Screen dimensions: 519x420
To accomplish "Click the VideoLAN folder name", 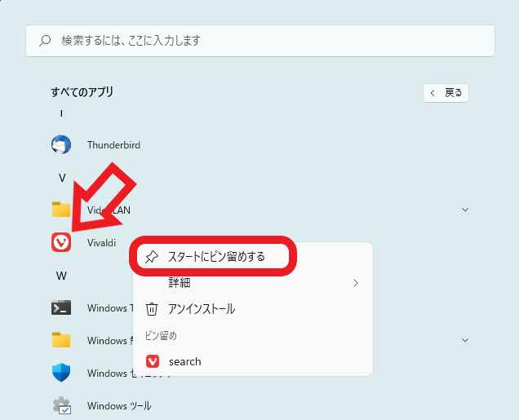I will coord(109,210).
